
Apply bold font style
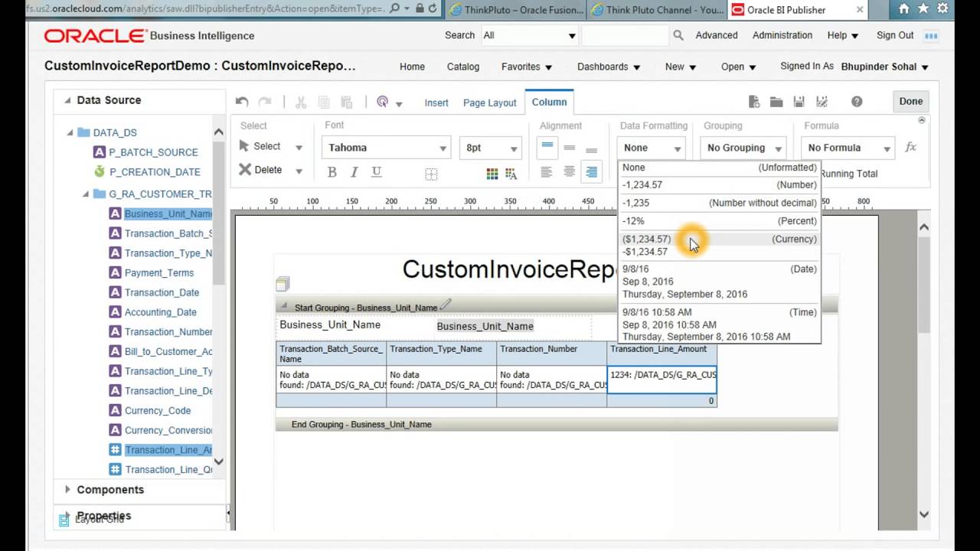[x=332, y=172]
